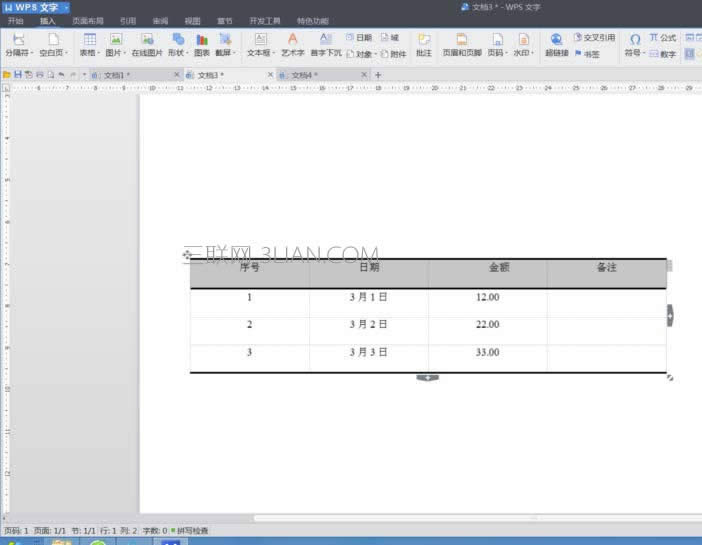702x545 pixels.
Task: Expand the 截屏 dropdown arrow
Action: [x=234, y=53]
